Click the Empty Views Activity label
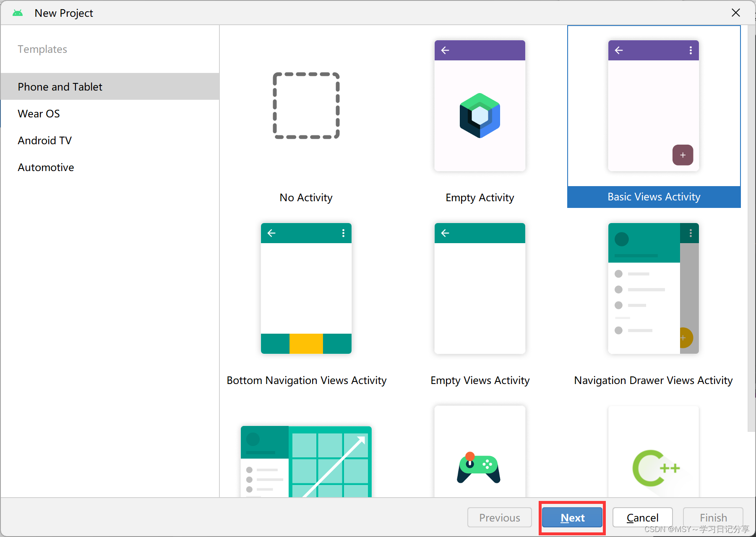The width and height of the screenshot is (756, 537). tap(480, 380)
